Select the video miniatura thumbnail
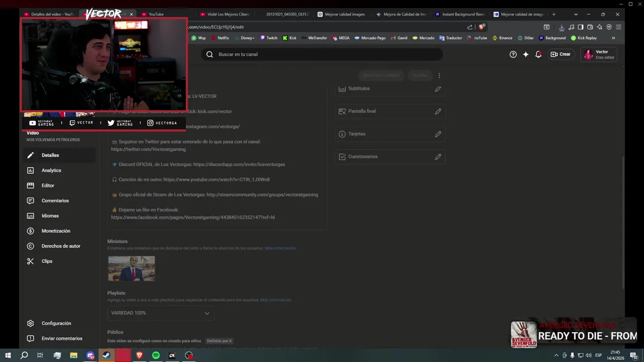Image resolution: width=644 pixels, height=362 pixels. [131, 268]
